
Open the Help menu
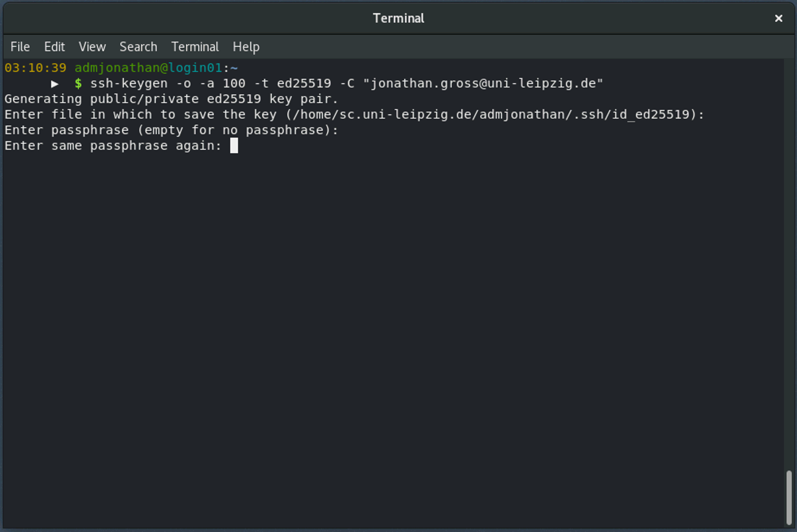point(246,47)
